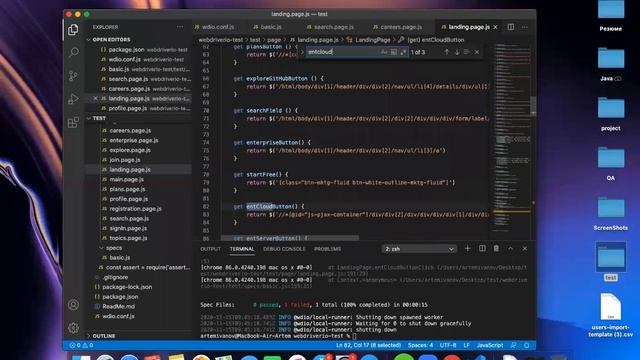Toggle Use Regular Expression in find
Viewport: 640px width, 360px height.
coord(403,52)
